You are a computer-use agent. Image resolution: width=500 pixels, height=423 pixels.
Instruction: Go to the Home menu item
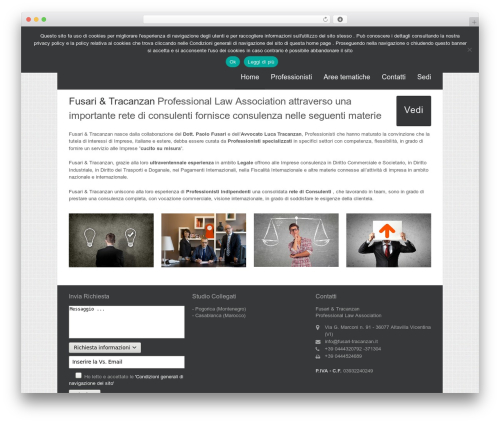(250, 77)
